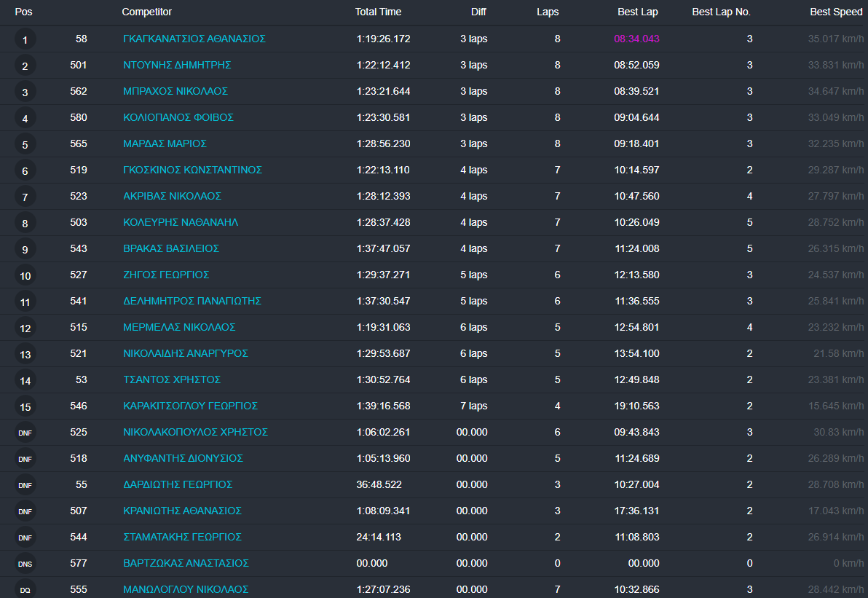This screenshot has width=868, height=598.
Task: Click the position 7 circle badge
Action: click(25, 197)
